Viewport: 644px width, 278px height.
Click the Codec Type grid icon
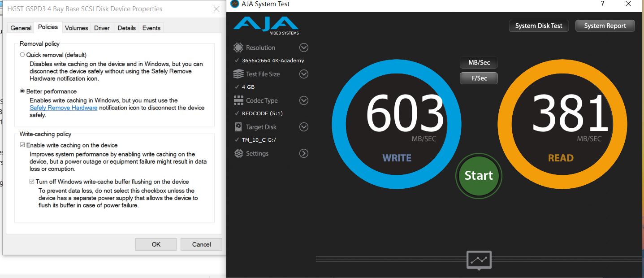pyautogui.click(x=238, y=100)
